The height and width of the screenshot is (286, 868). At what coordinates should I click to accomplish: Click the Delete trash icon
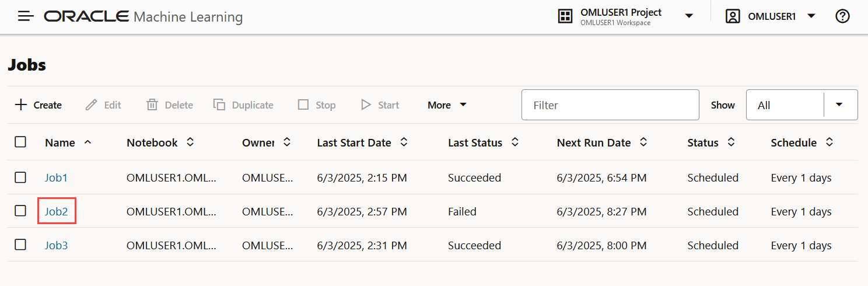(x=152, y=105)
